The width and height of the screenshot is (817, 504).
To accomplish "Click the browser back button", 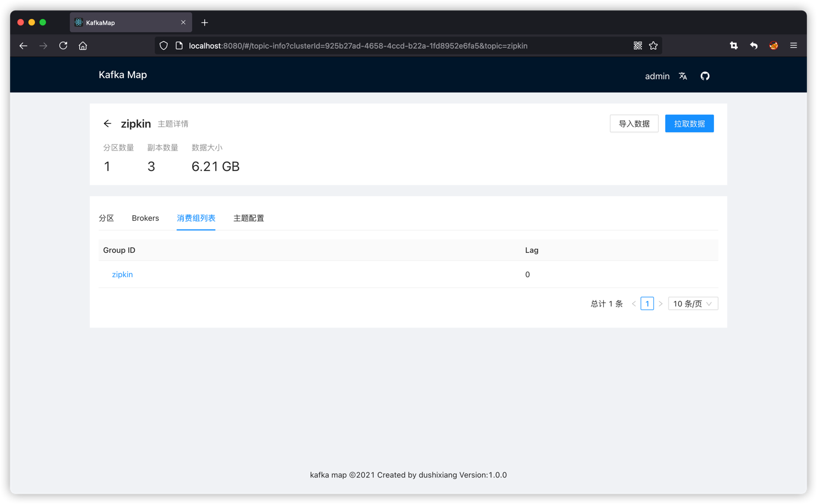I will tap(23, 46).
